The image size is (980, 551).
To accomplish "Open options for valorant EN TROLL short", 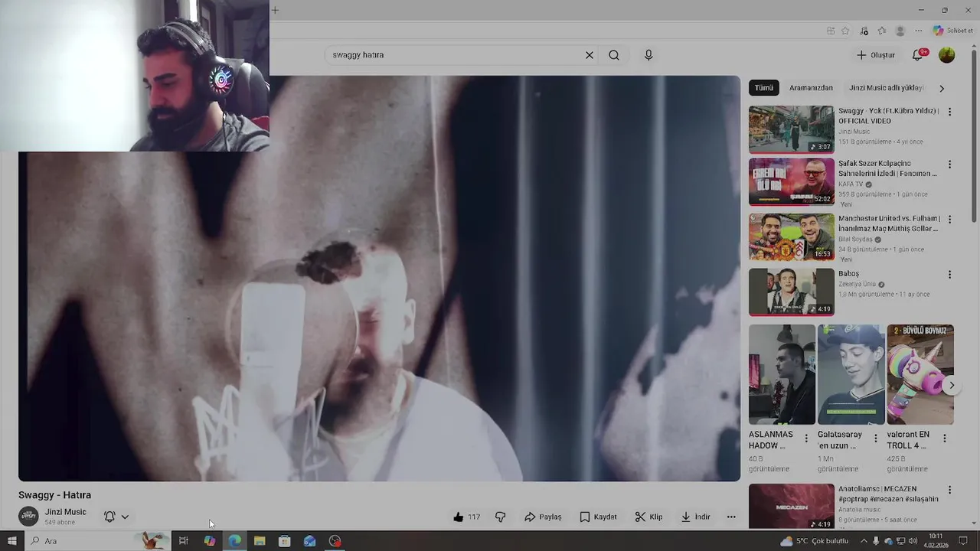I will pos(945,439).
